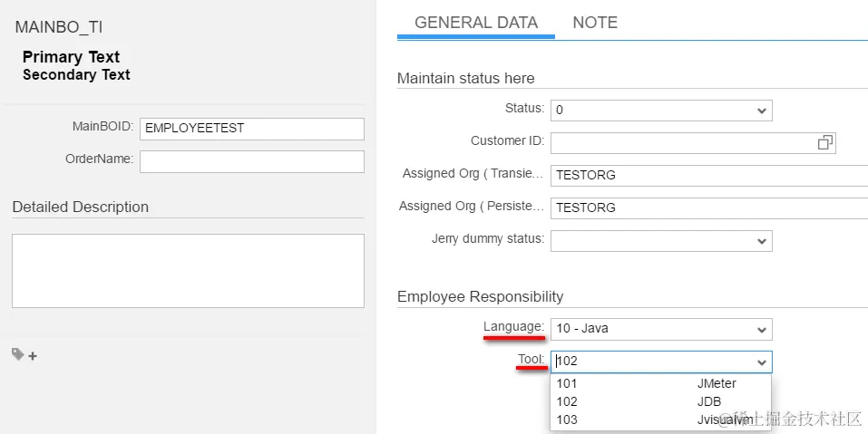Click the MAINBO_TI header title

pos(59,27)
